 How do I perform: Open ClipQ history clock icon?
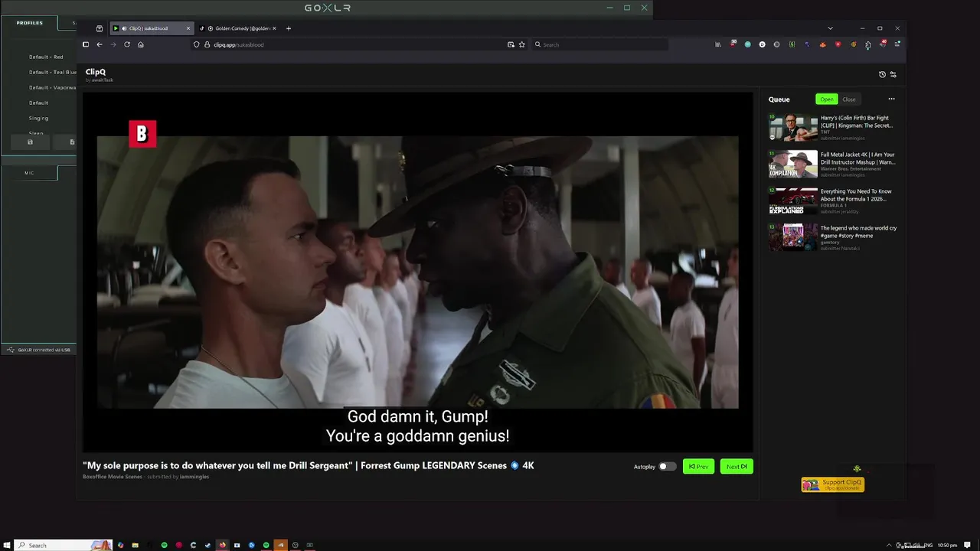click(x=882, y=74)
